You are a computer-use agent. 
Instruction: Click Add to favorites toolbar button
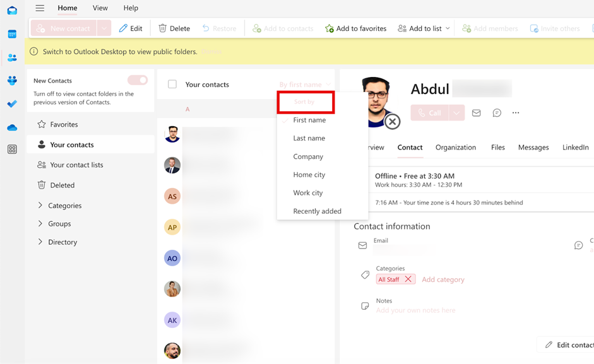pos(356,28)
